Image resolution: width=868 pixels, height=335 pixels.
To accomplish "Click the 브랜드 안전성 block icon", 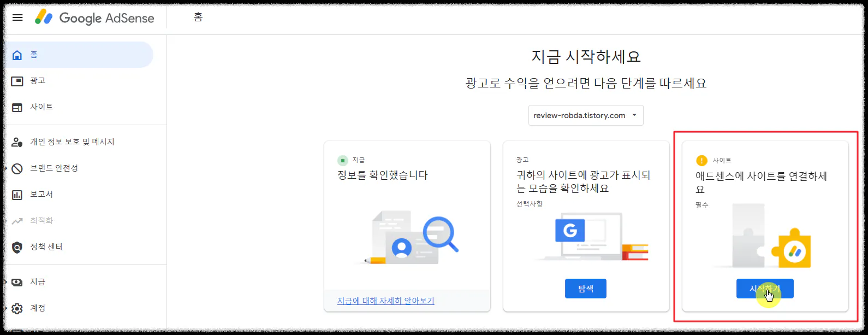I will (17, 168).
